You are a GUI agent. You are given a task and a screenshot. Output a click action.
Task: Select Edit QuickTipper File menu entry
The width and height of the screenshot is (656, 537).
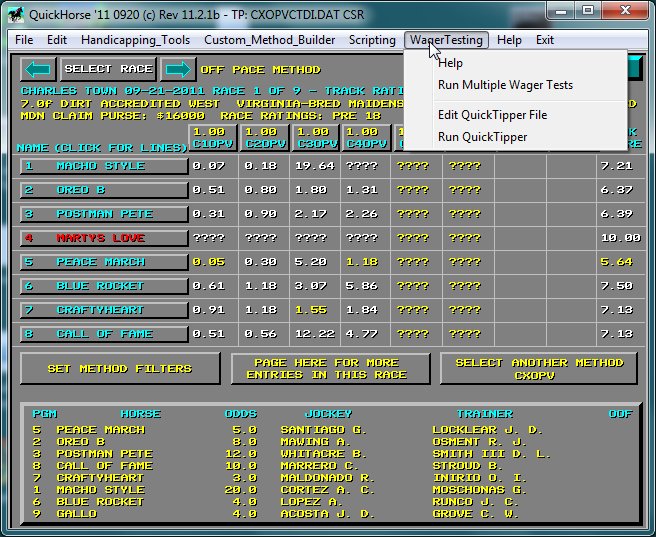click(x=492, y=115)
